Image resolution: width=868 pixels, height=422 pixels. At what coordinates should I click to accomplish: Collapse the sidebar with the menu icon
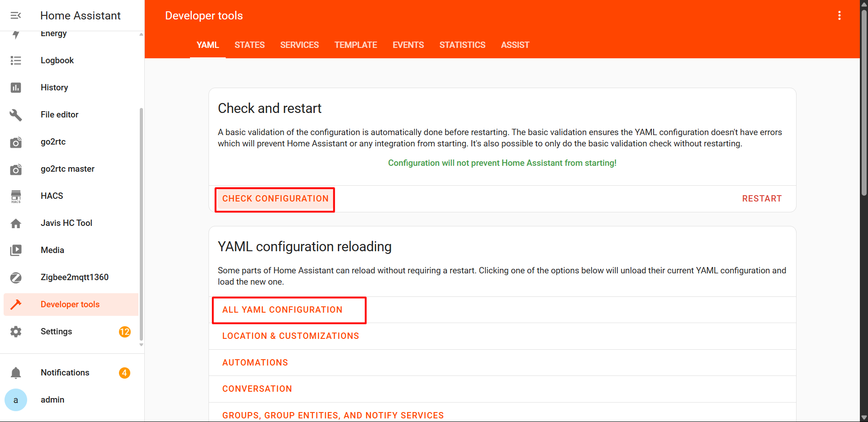pyautogui.click(x=16, y=15)
